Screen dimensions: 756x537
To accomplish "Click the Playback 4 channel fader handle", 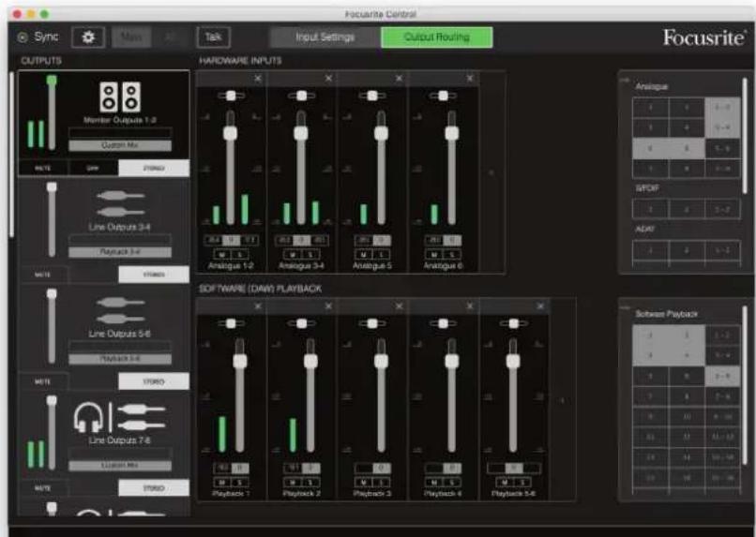I will 452,361.
